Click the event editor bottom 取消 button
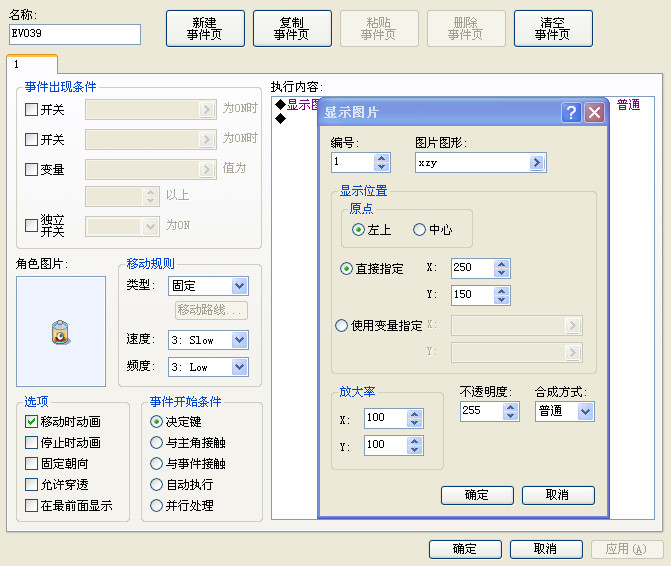Image resolution: width=671 pixels, height=566 pixels. (546, 549)
